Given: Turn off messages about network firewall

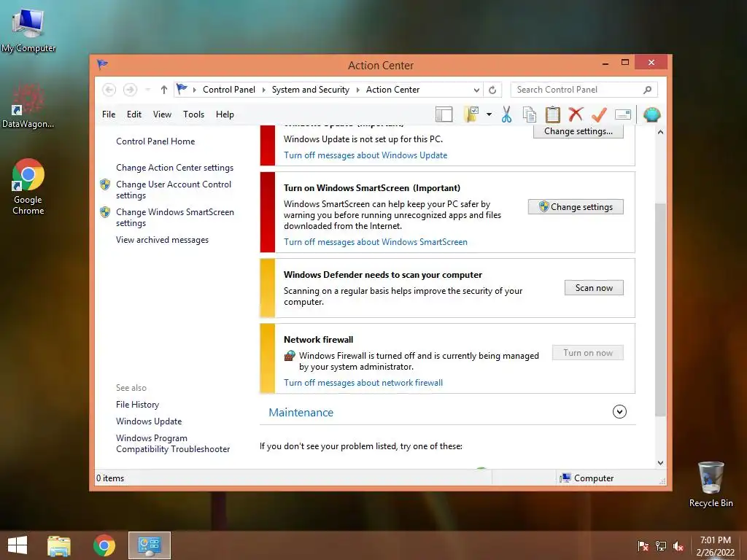Looking at the screenshot, I should click(x=363, y=383).
